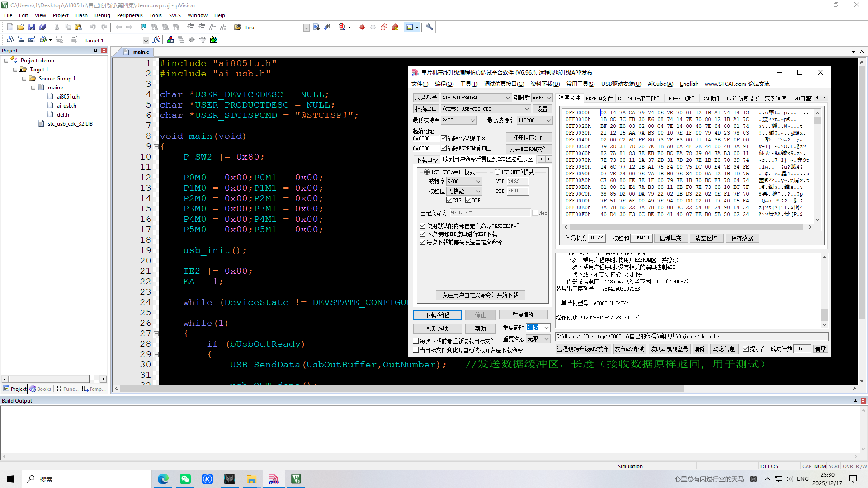Click the custom command @STCISP# input field

click(490, 213)
